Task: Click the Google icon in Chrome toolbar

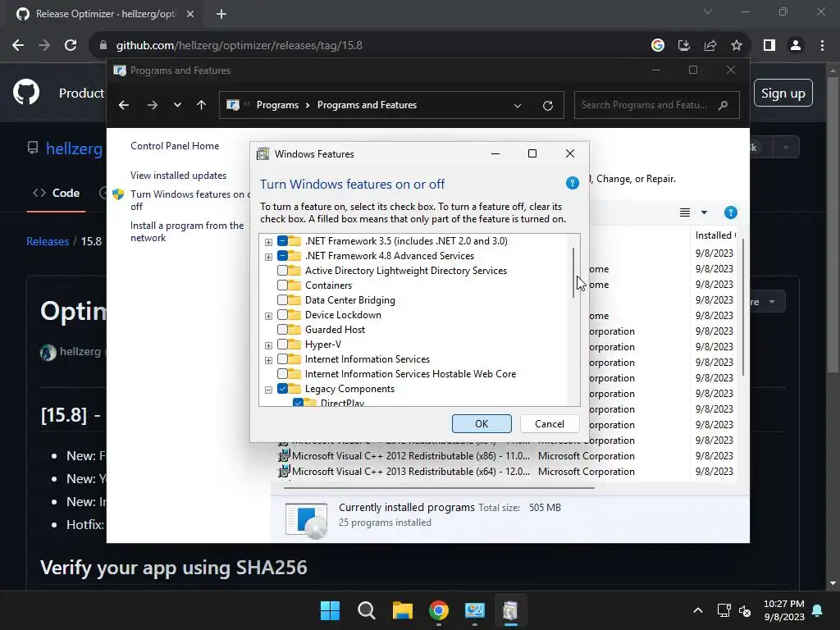Action: (x=657, y=46)
